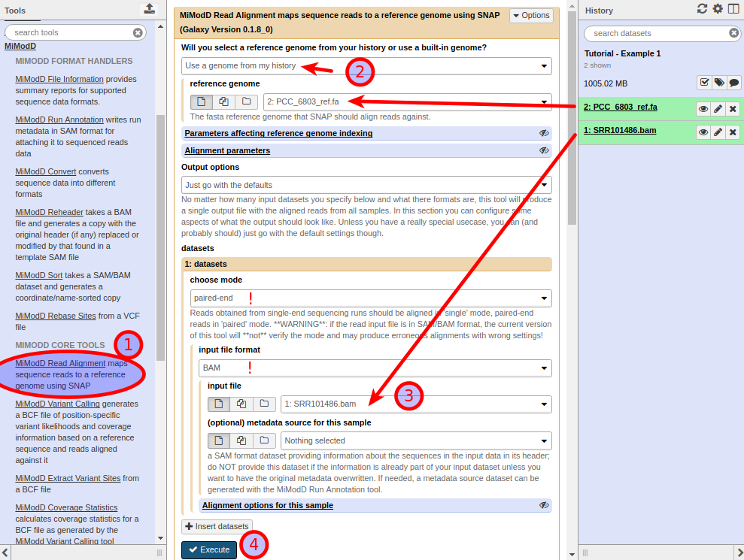The width and height of the screenshot is (744, 560).
Task: Select multiple datasets mode for metadata source
Action: tap(241, 440)
